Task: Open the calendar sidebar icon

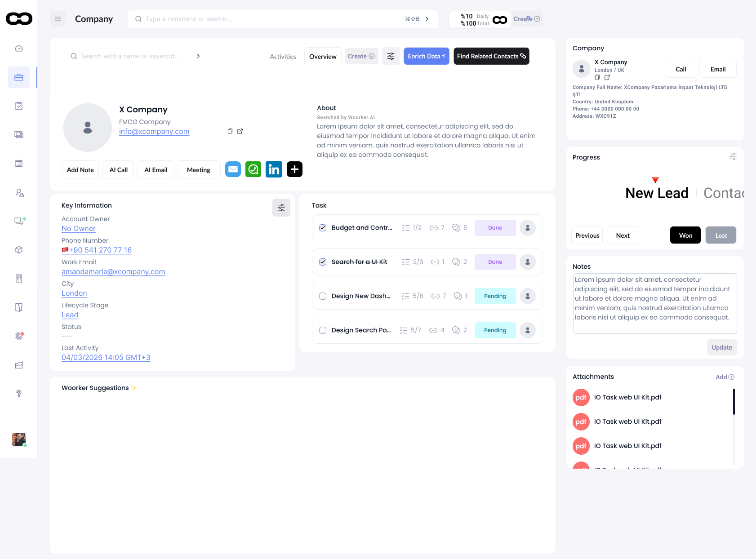Action: click(x=19, y=164)
